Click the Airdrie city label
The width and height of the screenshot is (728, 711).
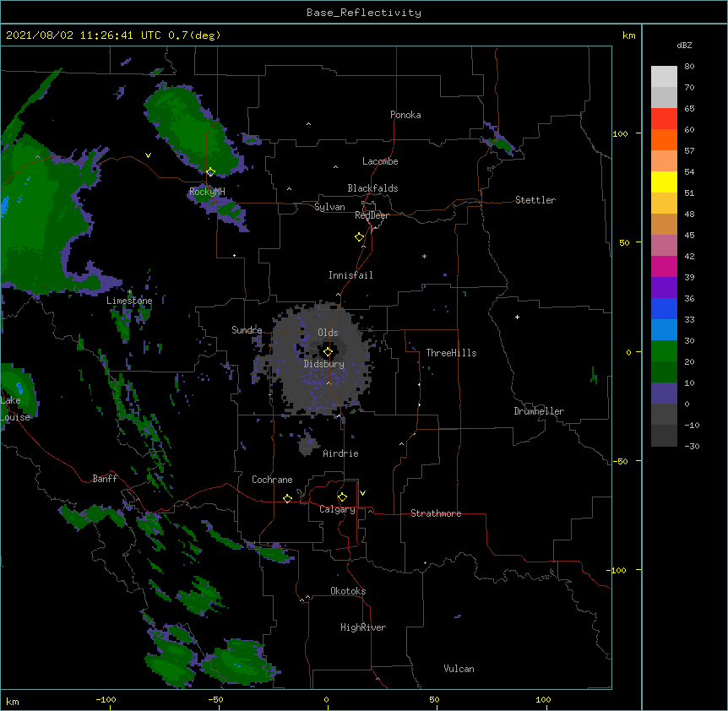pos(340,453)
